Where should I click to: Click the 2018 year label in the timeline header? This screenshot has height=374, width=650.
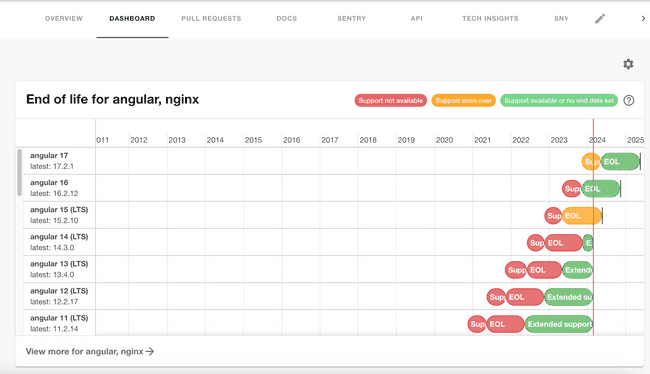point(368,140)
